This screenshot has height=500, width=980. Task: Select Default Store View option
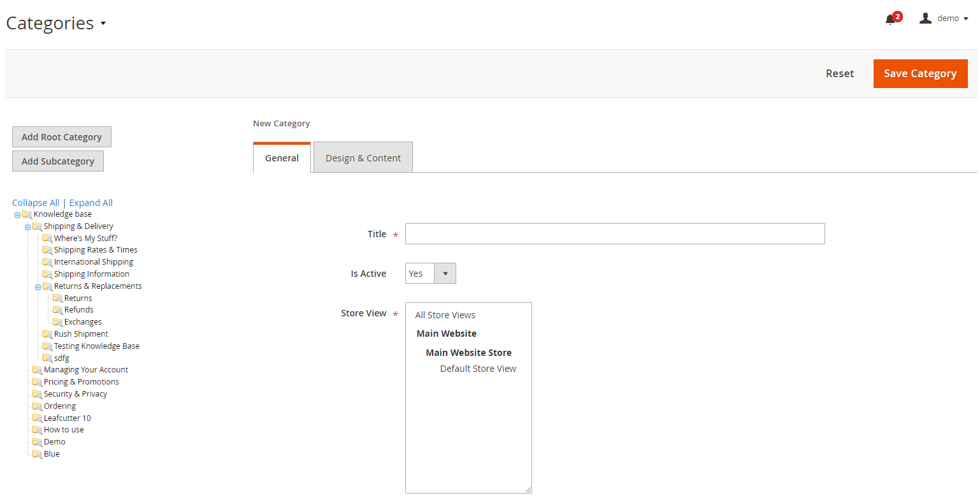(x=478, y=369)
